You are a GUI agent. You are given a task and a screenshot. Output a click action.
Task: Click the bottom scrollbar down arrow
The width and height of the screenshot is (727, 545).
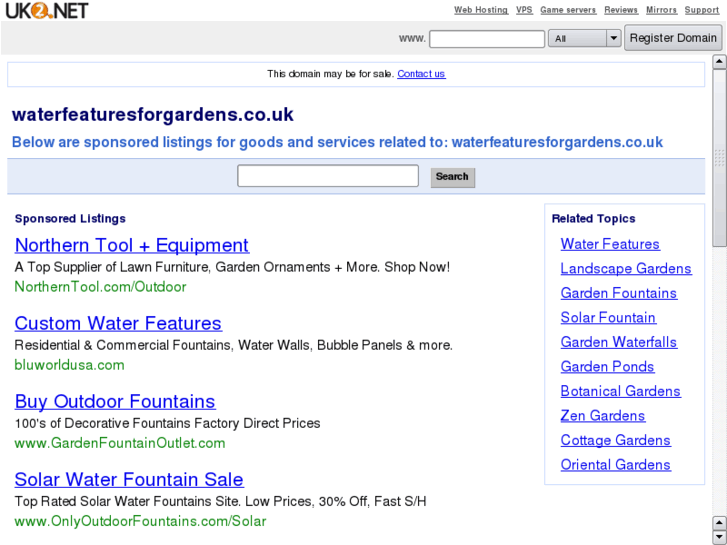click(x=720, y=538)
